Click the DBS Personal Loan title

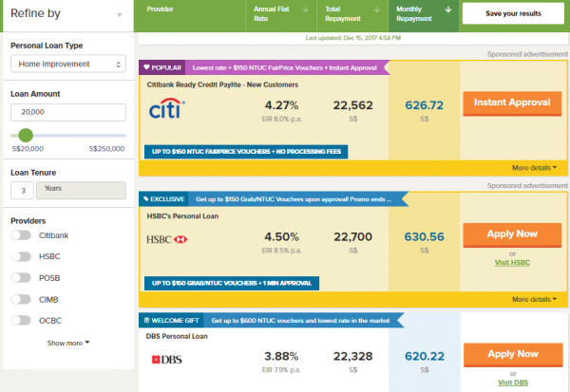click(177, 336)
